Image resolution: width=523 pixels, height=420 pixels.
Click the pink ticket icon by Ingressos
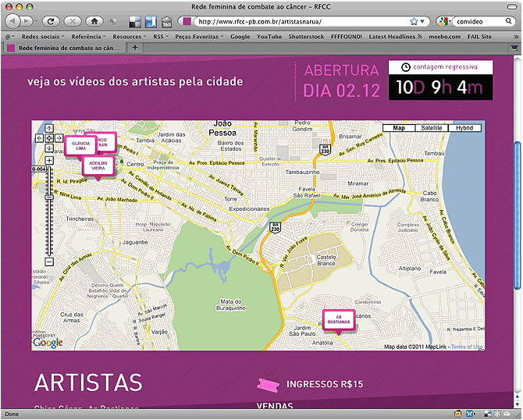point(269,386)
